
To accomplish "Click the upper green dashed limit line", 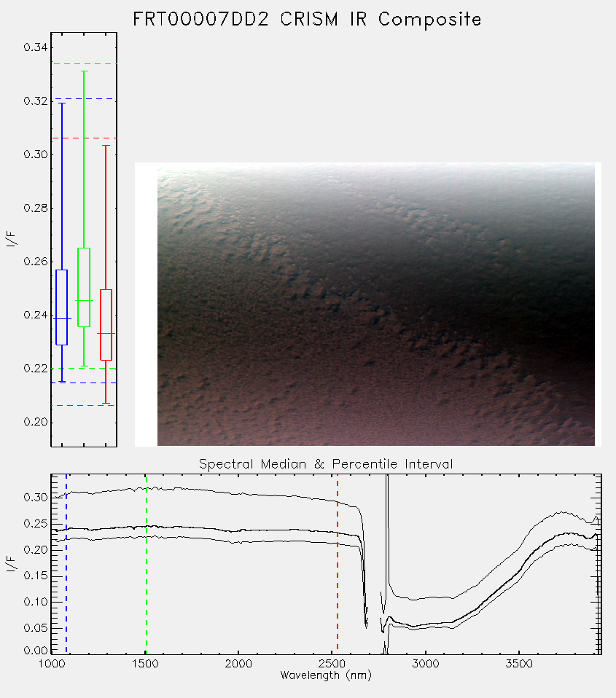I will click(84, 63).
